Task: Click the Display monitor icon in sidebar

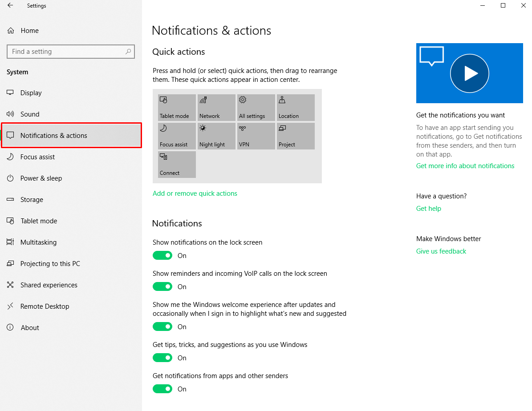Action: 10,93
